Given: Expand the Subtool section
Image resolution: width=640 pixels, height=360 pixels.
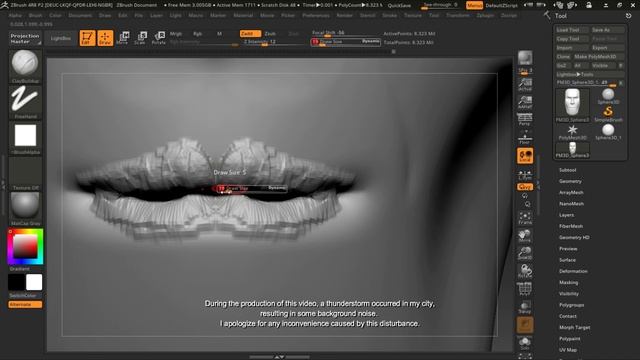Looking at the screenshot, I should [567, 170].
